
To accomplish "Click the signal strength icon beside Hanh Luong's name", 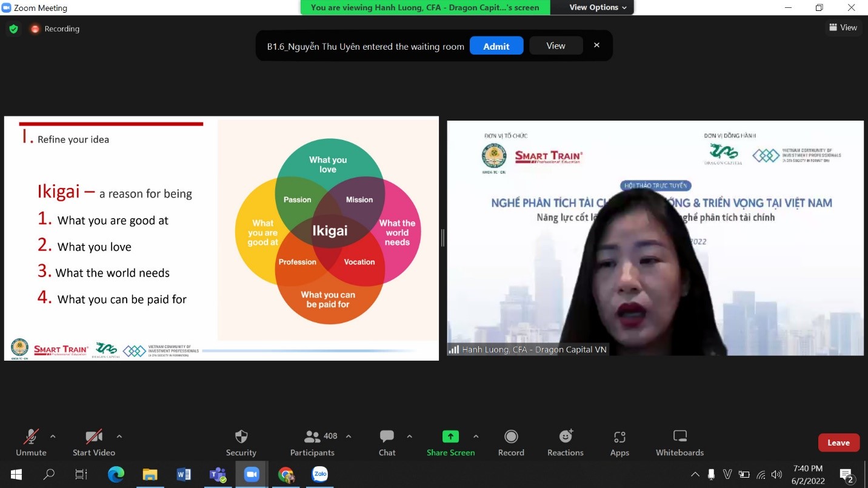I will [453, 350].
